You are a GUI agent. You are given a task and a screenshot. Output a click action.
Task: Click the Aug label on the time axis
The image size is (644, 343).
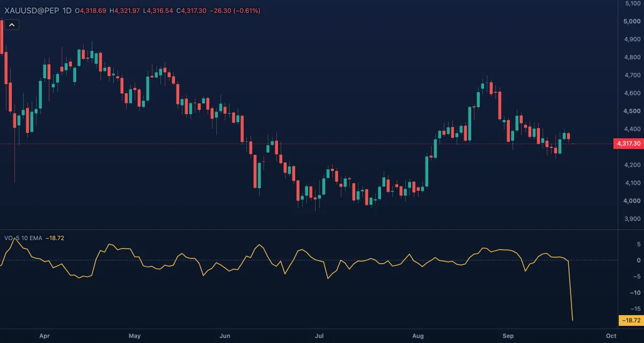coord(418,336)
